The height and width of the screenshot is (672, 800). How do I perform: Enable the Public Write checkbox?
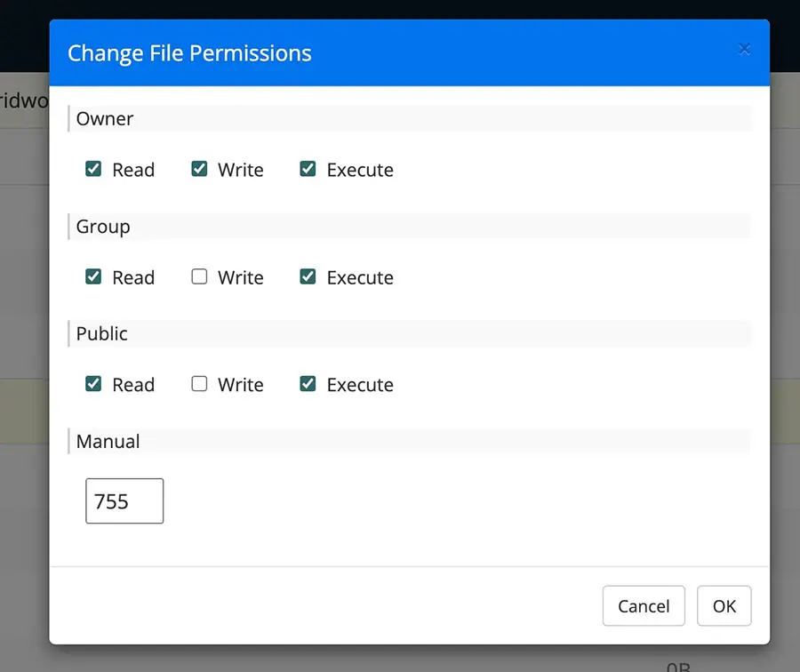(200, 384)
